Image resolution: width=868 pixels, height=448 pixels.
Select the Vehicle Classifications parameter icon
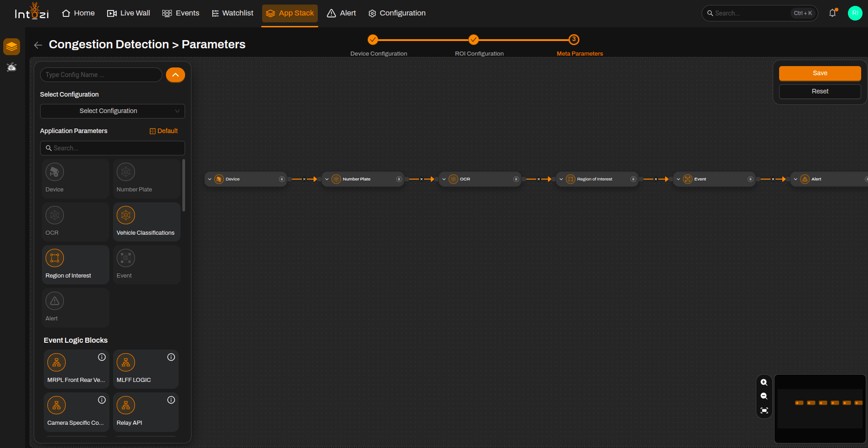[126, 215]
